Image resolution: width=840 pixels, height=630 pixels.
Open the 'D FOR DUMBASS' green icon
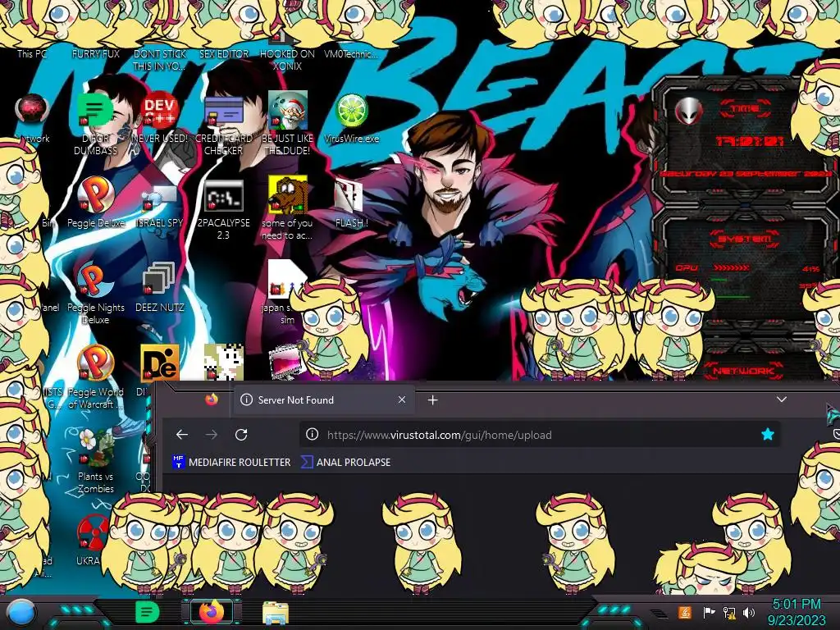pyautogui.click(x=95, y=111)
